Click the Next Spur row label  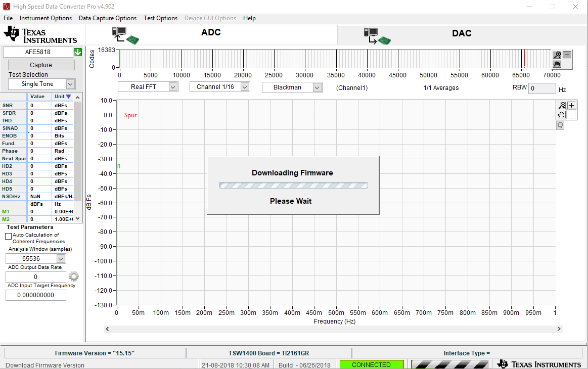[x=14, y=159]
